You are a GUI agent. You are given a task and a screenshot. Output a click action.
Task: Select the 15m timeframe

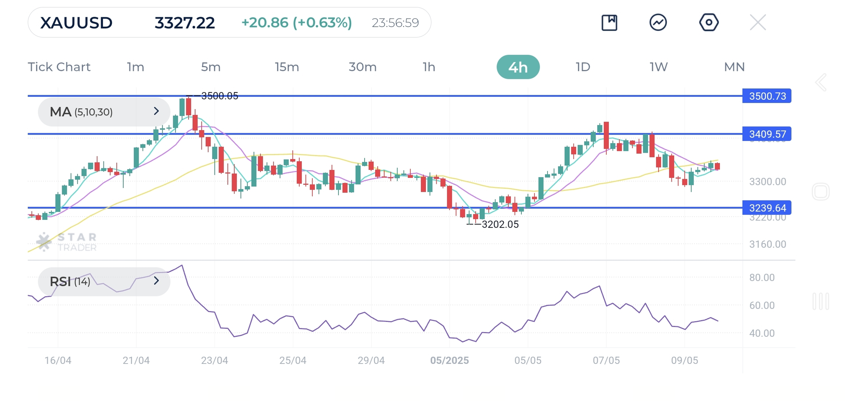(x=287, y=67)
